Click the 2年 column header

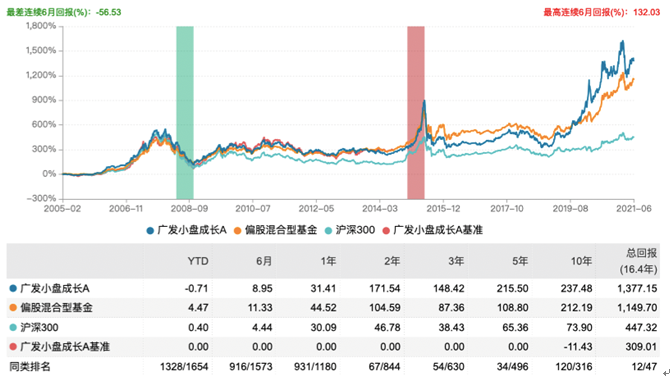392,261
